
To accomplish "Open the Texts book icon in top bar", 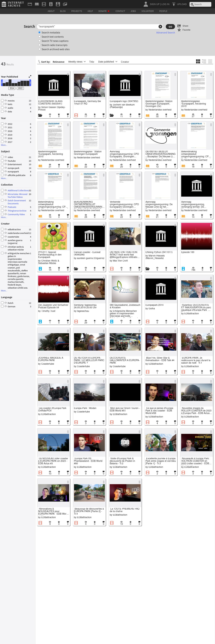I will [x=37, y=4].
